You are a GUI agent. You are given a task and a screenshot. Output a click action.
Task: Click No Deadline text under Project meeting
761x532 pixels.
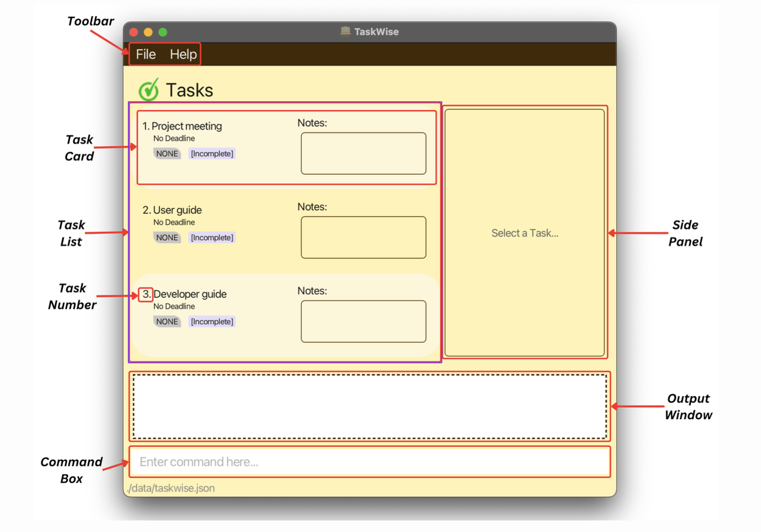pyautogui.click(x=174, y=139)
